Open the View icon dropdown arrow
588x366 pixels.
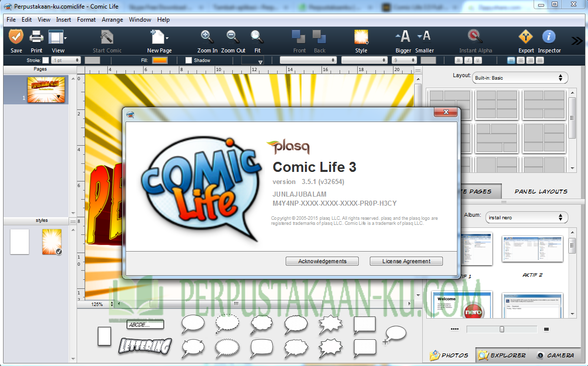pos(66,38)
